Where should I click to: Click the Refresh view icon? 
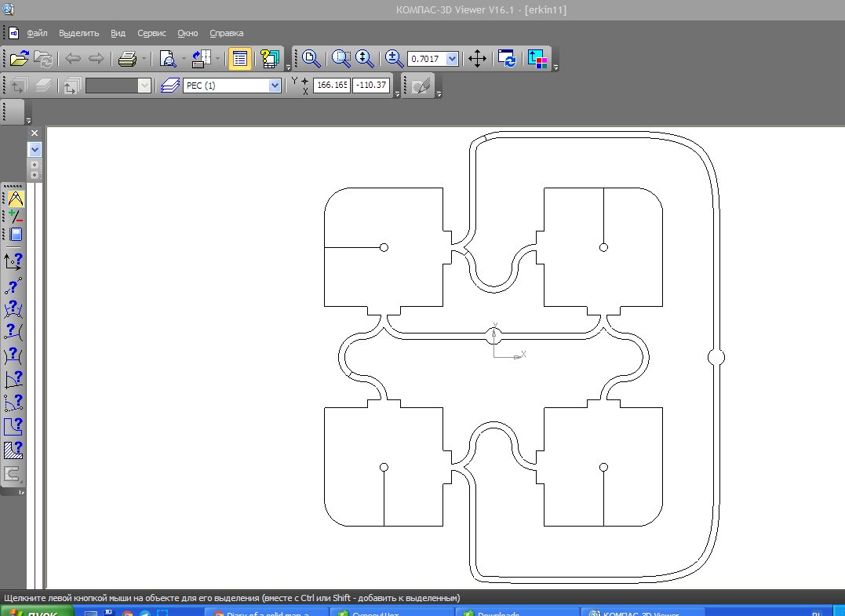507,59
